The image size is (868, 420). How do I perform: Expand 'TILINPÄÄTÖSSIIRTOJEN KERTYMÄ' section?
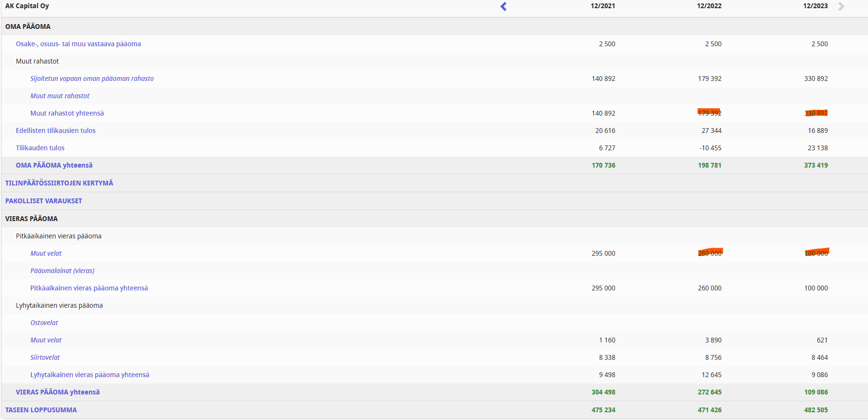click(59, 183)
